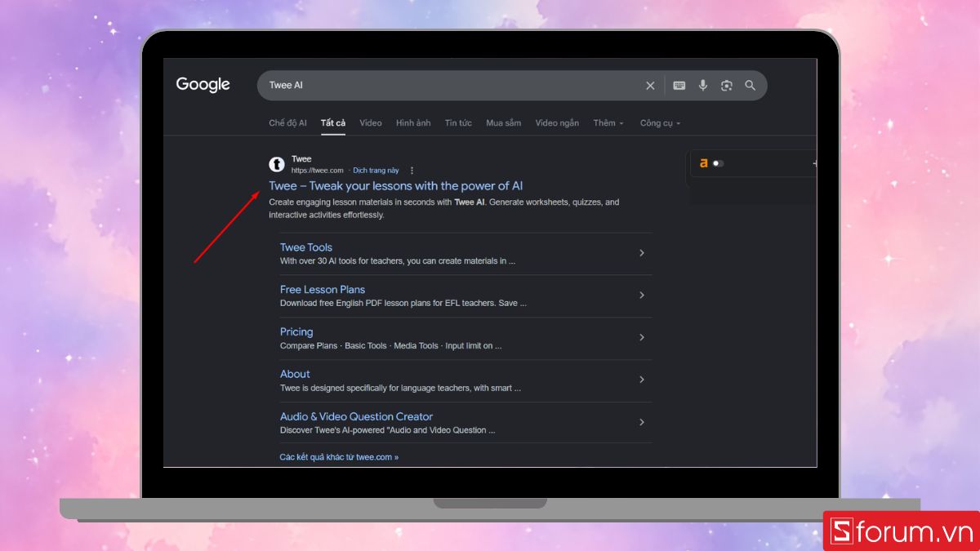Click the Twee site favicon
Image resolution: width=980 pixels, height=551 pixels.
[278, 164]
